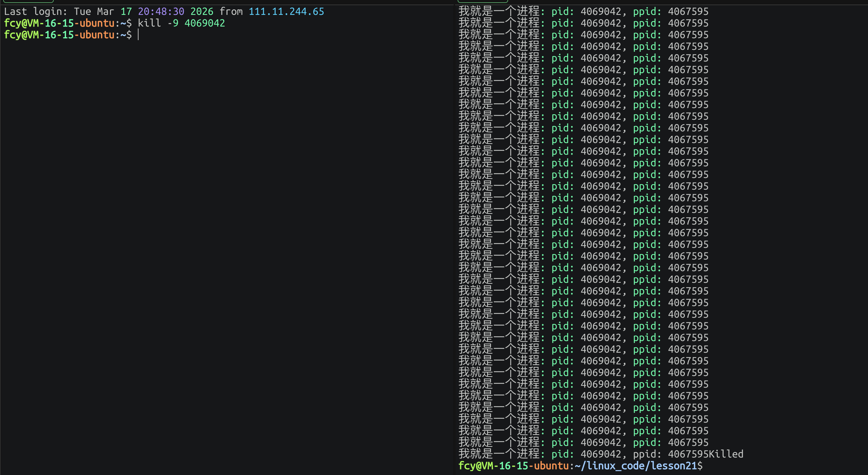Viewport: 868px width, 475px height.
Task: Click the left pane's tab at top
Action: (x=28, y=1)
